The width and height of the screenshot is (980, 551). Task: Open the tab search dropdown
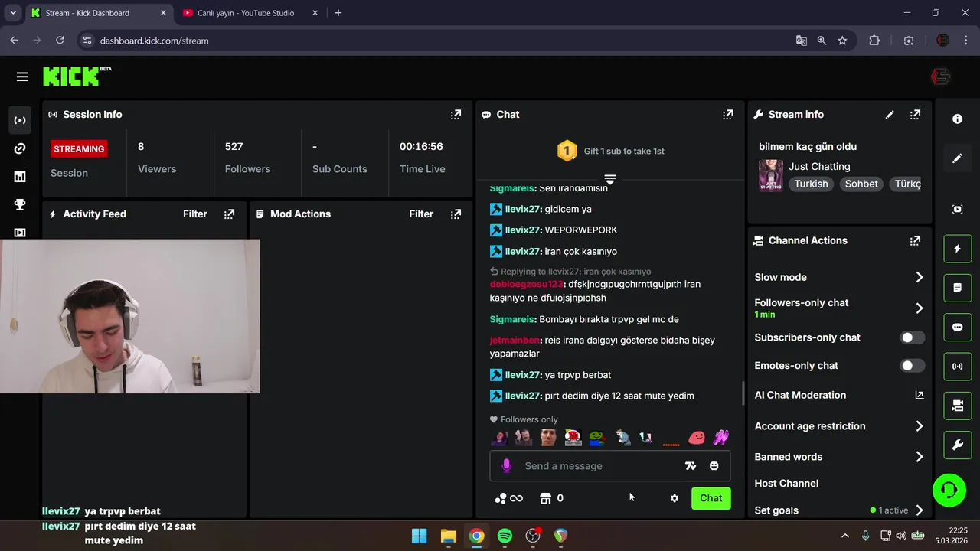coord(12,13)
